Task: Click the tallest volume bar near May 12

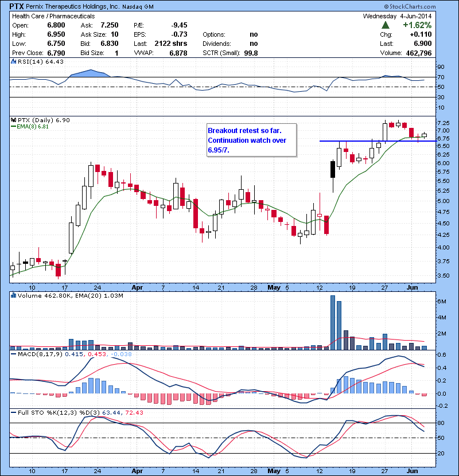Action: pos(333,322)
